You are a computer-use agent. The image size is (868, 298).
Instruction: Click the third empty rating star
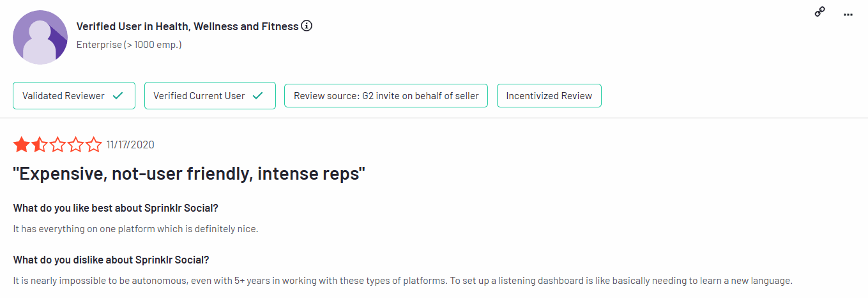click(57, 145)
